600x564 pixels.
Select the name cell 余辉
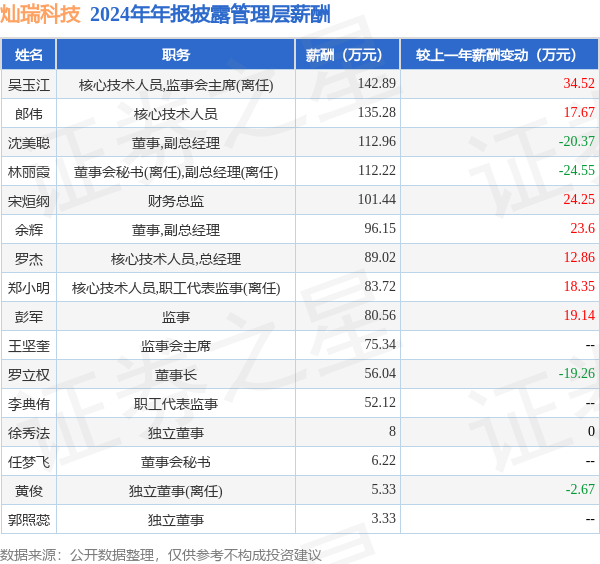tap(29, 230)
